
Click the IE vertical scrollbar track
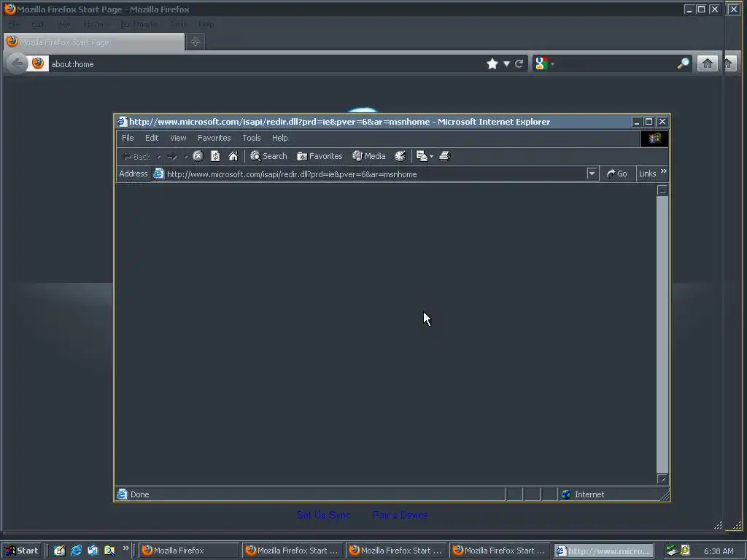pyautogui.click(x=662, y=335)
